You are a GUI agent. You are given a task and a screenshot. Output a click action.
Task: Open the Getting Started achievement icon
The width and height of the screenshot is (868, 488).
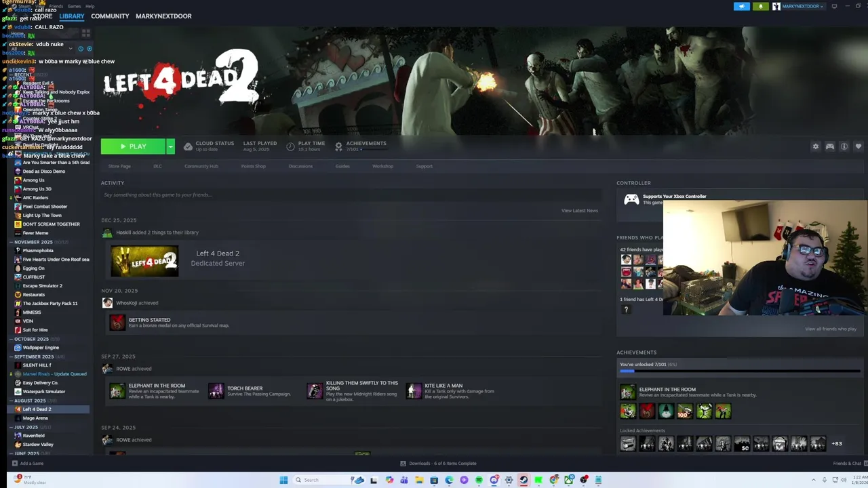tap(117, 323)
